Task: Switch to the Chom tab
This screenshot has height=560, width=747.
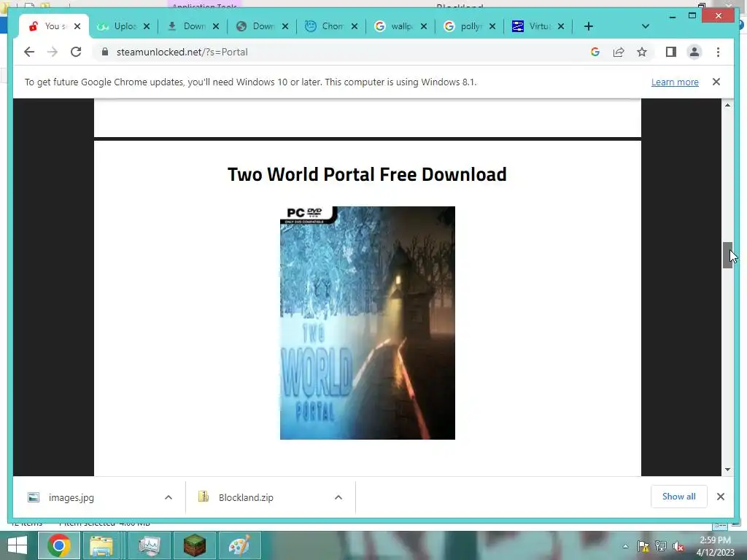Action: [x=325, y=26]
